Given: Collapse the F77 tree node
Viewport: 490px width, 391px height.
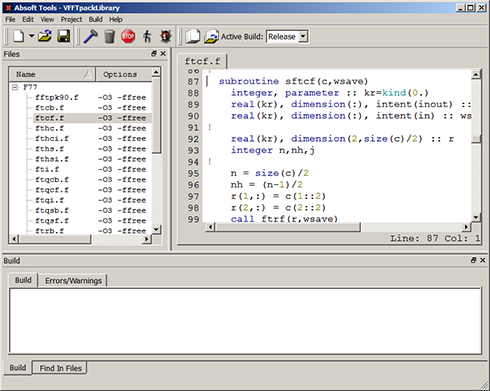Looking at the screenshot, I should (15, 87).
